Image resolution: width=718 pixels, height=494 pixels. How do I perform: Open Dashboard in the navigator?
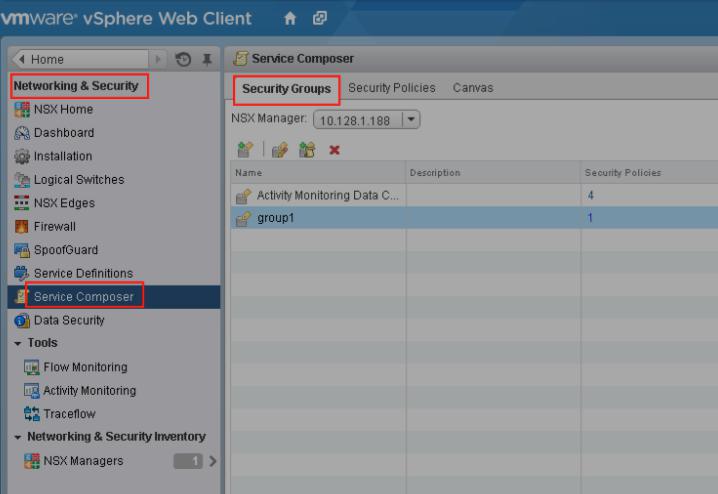64,133
